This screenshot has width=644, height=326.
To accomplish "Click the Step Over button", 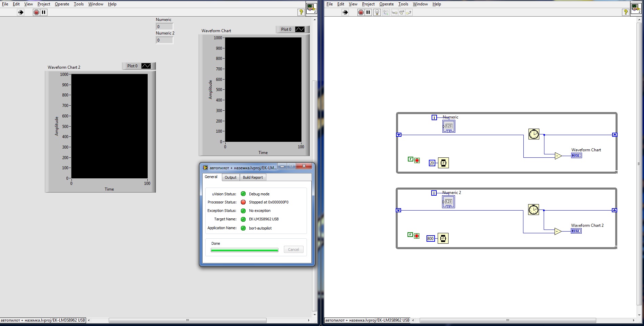I will point(402,12).
